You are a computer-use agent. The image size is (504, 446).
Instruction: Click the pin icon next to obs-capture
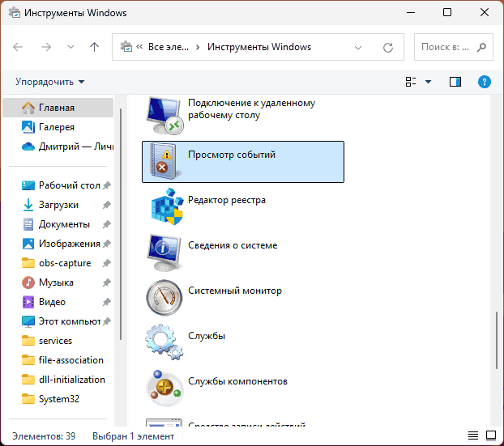click(107, 263)
